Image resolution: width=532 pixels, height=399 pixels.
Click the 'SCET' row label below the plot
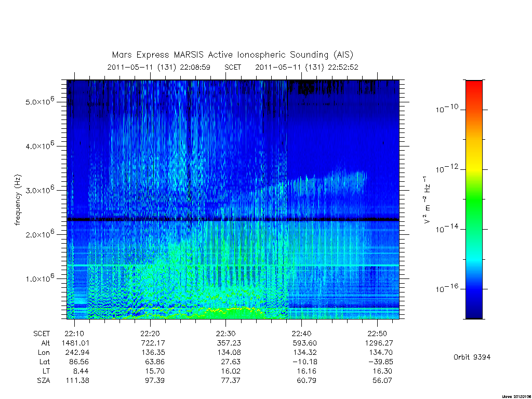[42, 334]
